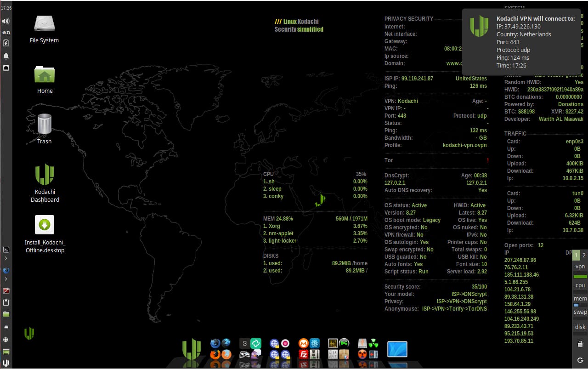Click the 'ISP->VPN->Torify->TorDNS' text
Viewport: 588px width, 369px height.
tap(454, 309)
